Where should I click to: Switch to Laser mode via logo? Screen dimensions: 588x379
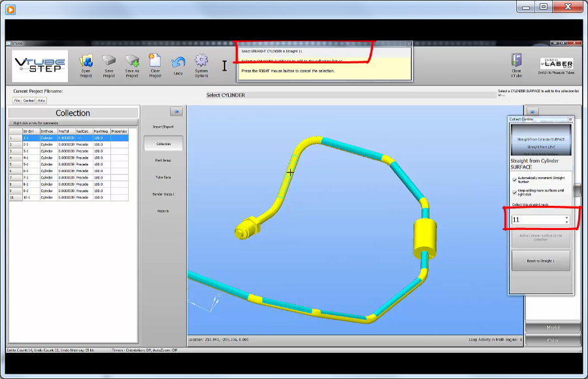tap(557, 63)
